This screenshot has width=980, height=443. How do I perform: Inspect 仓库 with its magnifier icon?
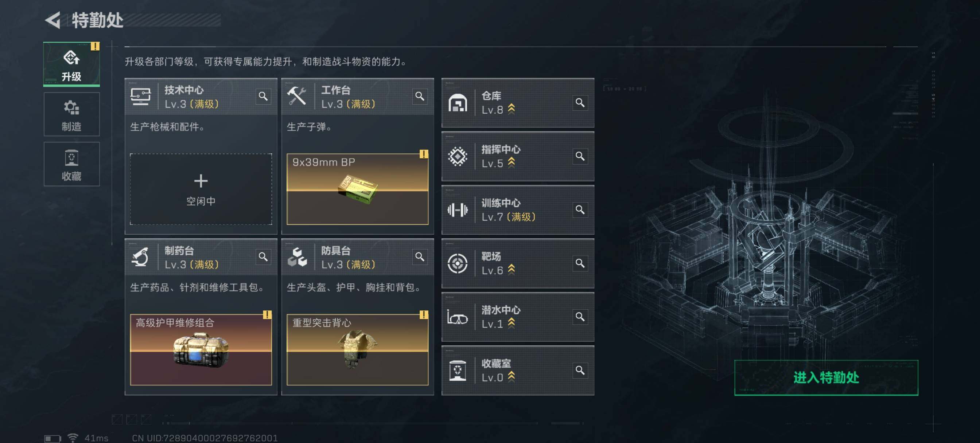coord(580,103)
